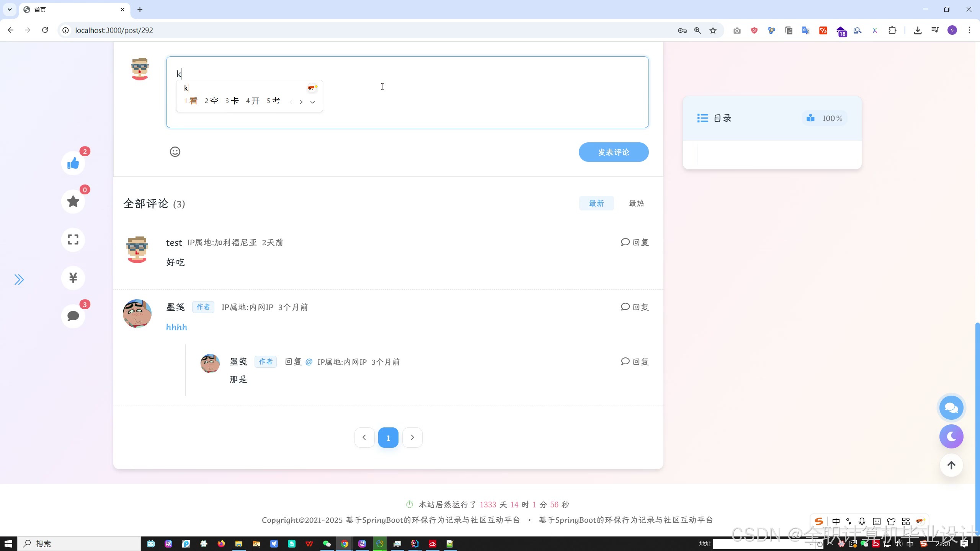Open the blue chat bubble floating button

[x=951, y=408]
